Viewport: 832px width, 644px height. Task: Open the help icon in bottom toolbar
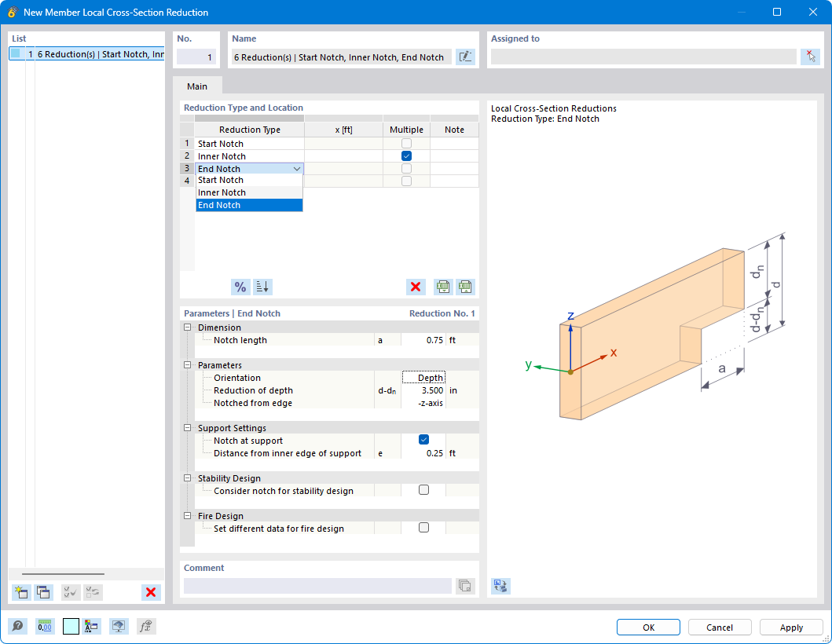17,627
